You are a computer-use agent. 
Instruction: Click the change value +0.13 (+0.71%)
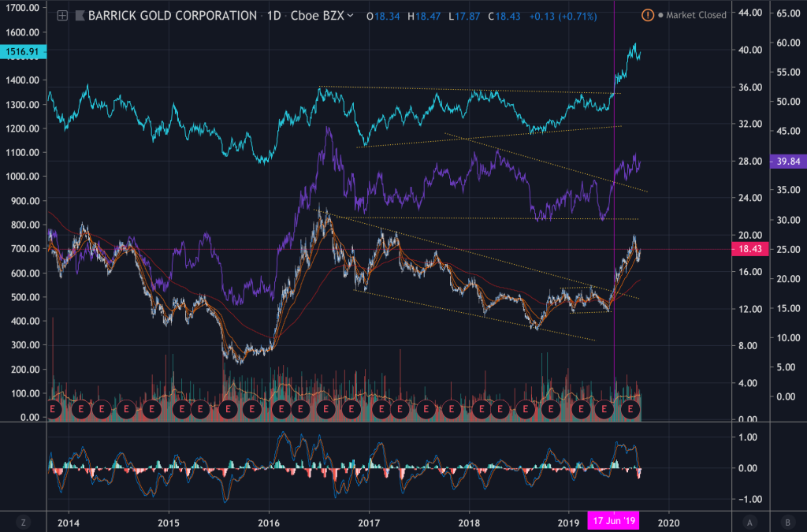pos(563,17)
